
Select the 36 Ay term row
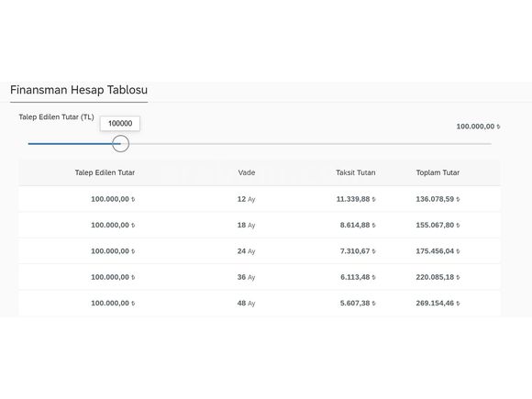(260, 277)
